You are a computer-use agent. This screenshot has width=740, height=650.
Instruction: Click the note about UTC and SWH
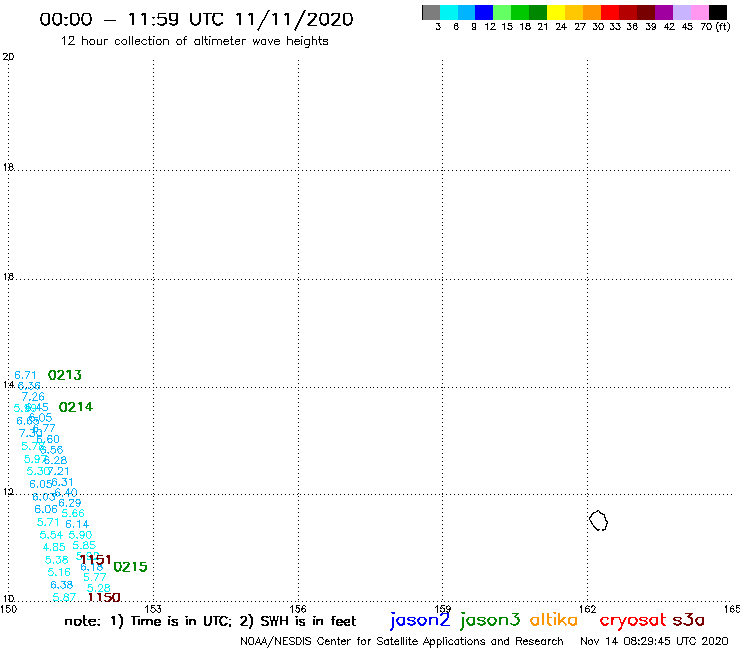click(x=210, y=621)
